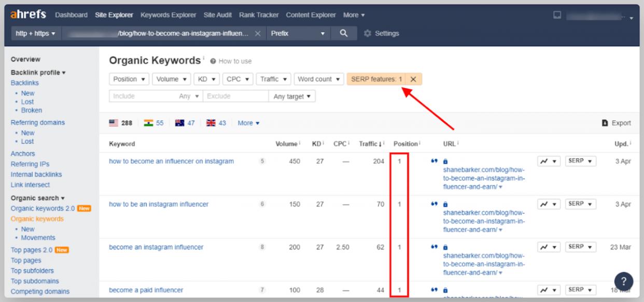The width and height of the screenshot is (644, 302).
Task: Open the Volume filter dropdown
Action: tap(172, 79)
